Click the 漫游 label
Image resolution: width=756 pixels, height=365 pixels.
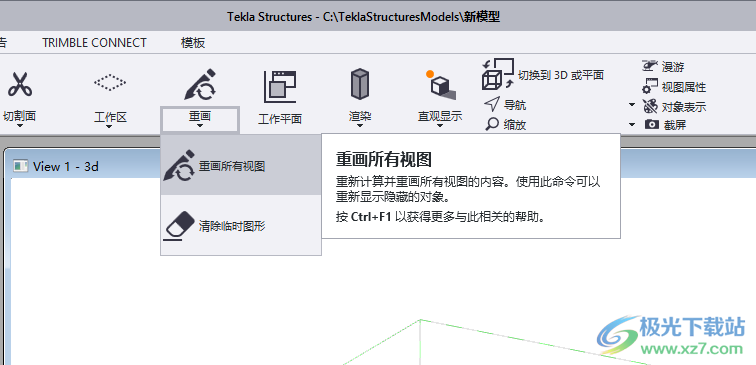coord(673,67)
